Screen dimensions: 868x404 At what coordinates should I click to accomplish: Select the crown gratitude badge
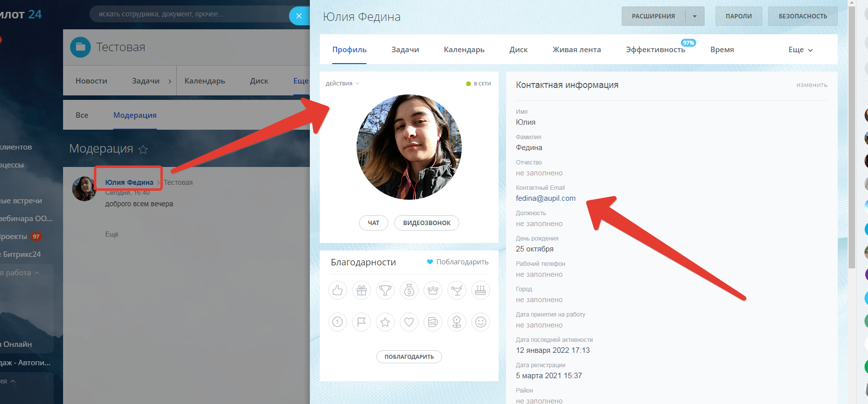tap(433, 290)
